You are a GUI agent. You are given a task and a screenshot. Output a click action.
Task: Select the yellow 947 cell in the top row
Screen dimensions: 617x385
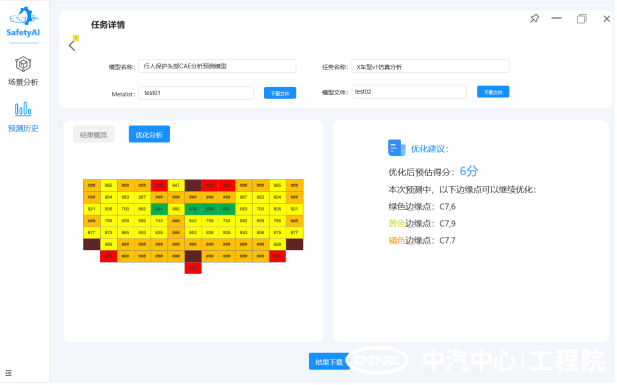[176, 185]
